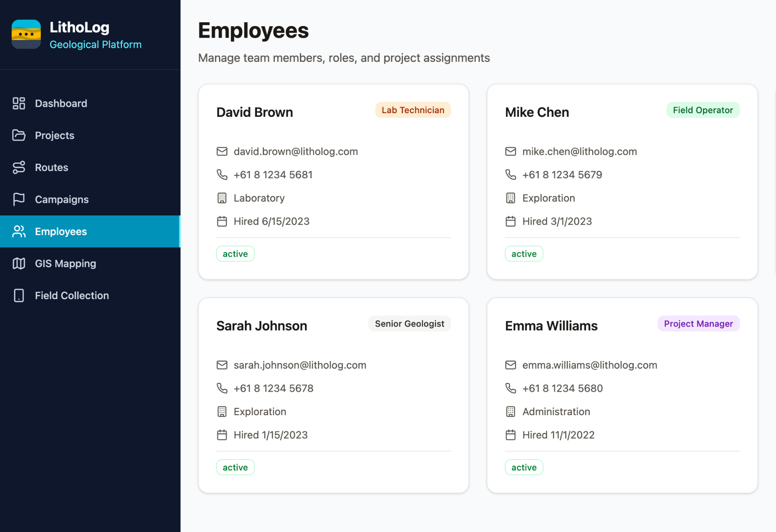Image resolution: width=776 pixels, height=532 pixels.
Task: Click the Employees people icon in sidebar
Action: tap(19, 232)
